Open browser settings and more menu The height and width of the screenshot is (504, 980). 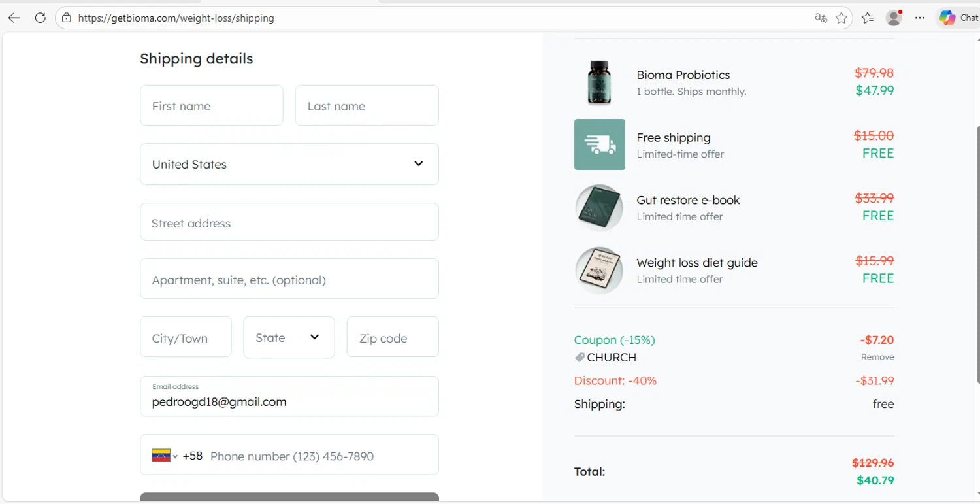(920, 18)
